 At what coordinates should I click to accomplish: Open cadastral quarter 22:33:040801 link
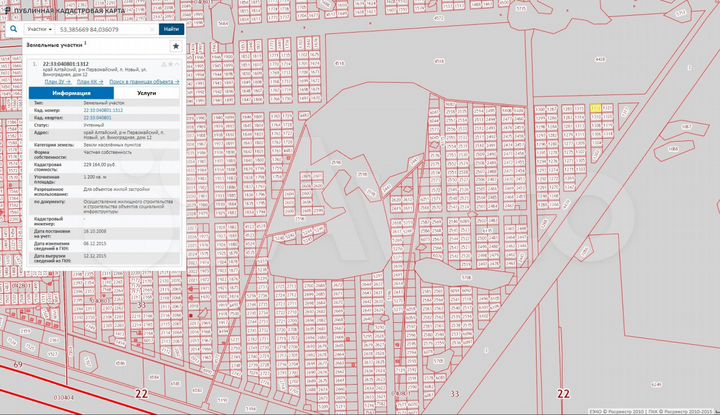[98, 117]
